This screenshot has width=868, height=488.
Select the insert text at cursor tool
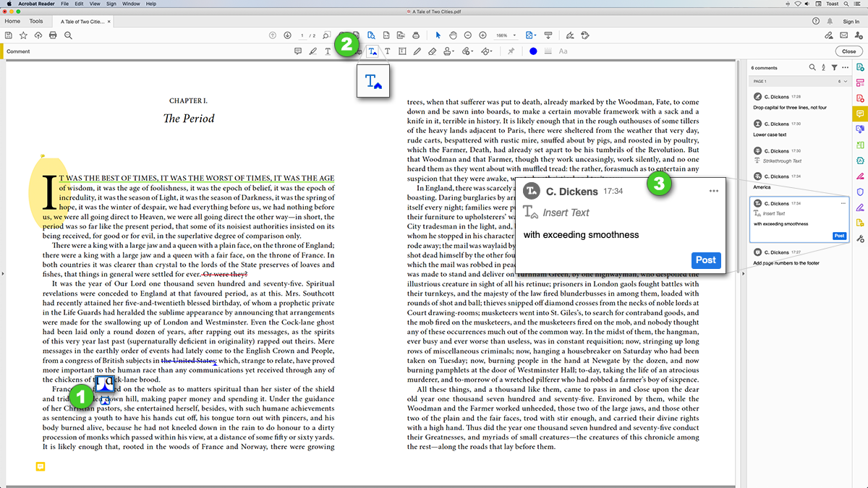tap(373, 51)
